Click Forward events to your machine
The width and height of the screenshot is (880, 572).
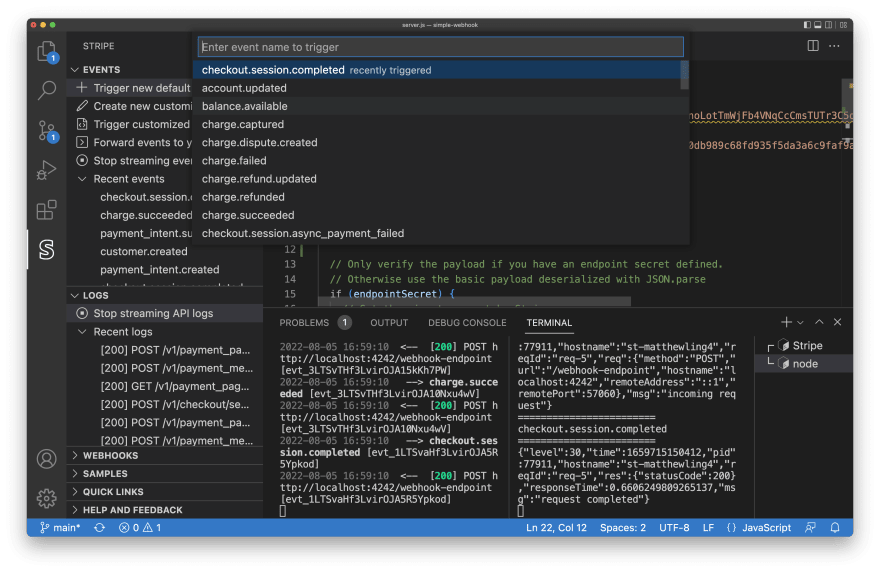coord(132,143)
